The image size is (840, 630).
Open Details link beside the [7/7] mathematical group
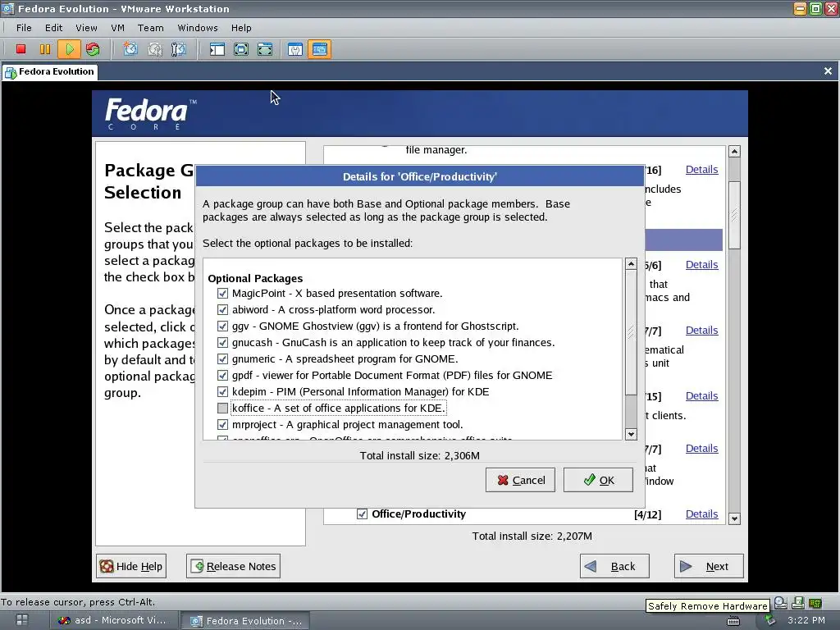point(701,331)
